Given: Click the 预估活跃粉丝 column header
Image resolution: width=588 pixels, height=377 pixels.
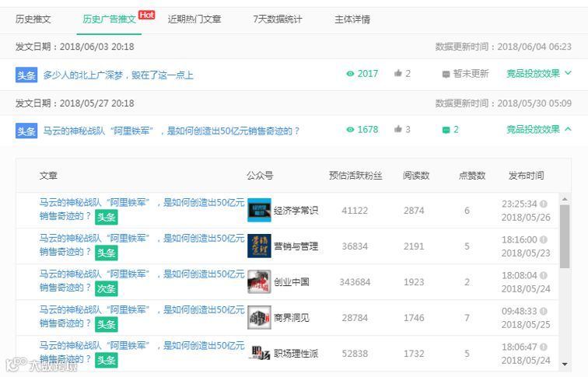Looking at the screenshot, I should click(x=355, y=176).
